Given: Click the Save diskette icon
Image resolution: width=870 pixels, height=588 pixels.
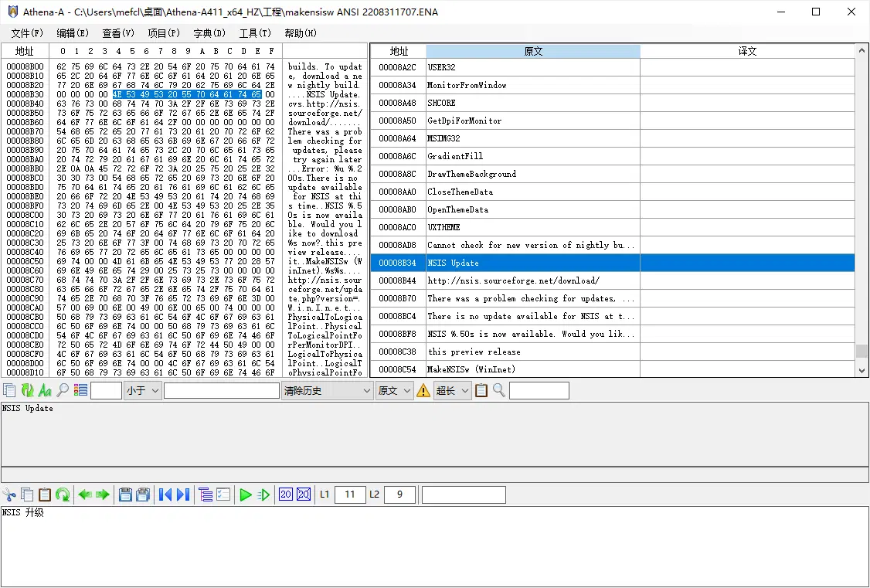Looking at the screenshot, I should (x=125, y=495).
